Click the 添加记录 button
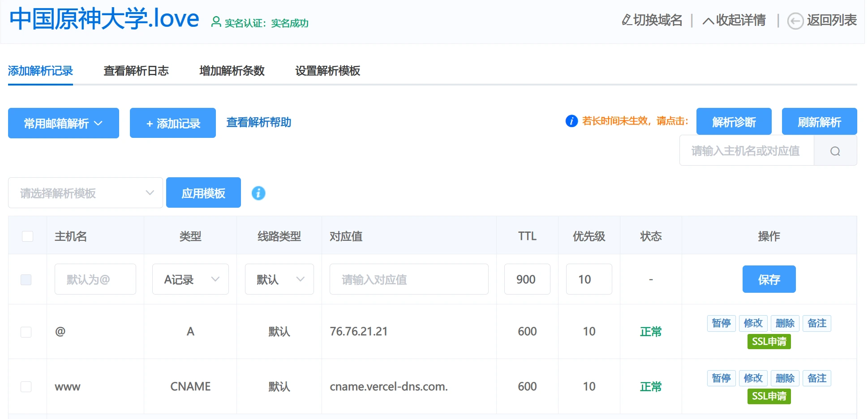The image size is (868, 419). pyautogui.click(x=172, y=123)
